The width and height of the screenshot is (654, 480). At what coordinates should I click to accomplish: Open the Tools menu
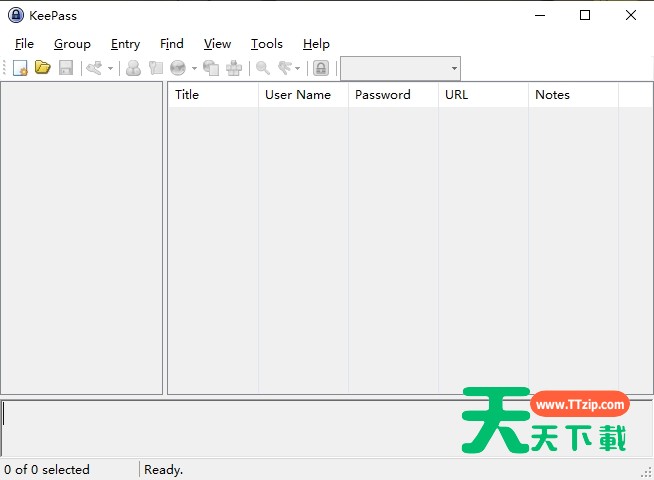point(267,44)
